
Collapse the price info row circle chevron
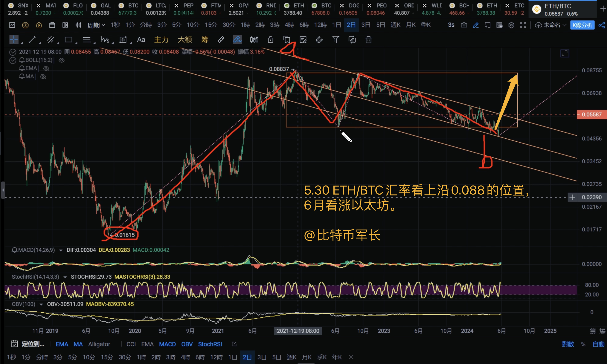click(13, 52)
